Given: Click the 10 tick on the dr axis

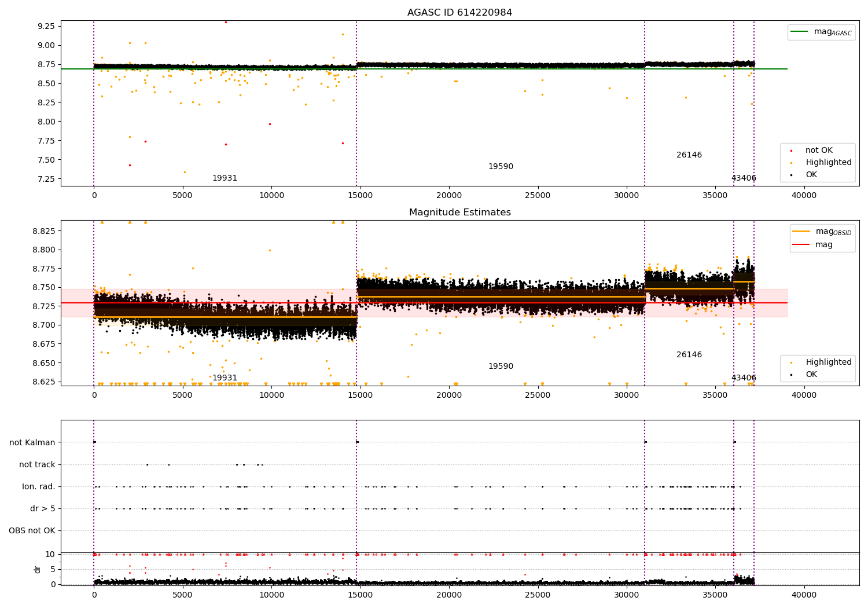Looking at the screenshot, I should 50,554.
